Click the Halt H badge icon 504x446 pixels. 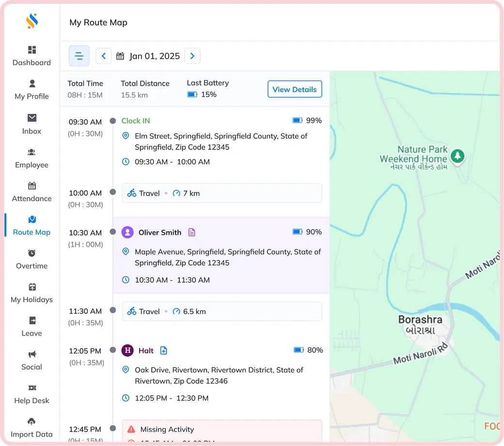point(127,350)
